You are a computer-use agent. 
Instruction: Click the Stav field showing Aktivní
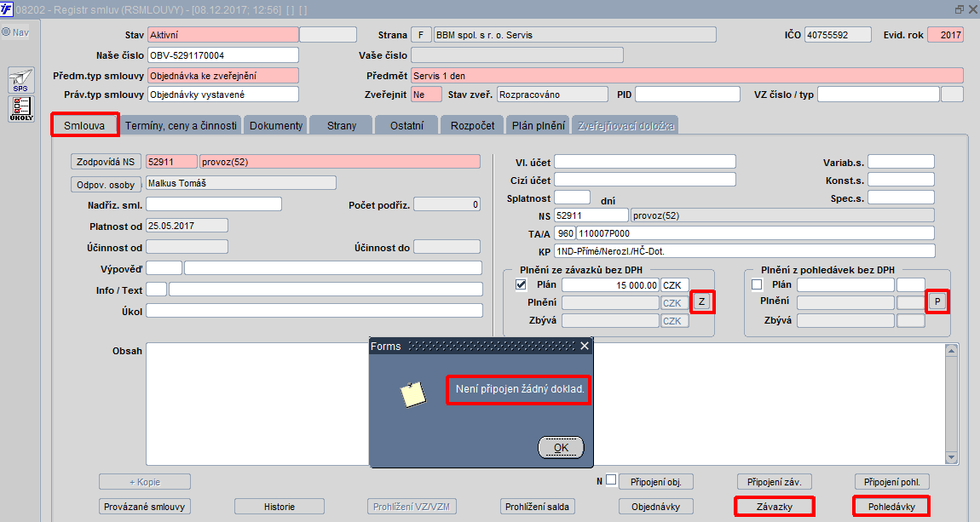222,35
